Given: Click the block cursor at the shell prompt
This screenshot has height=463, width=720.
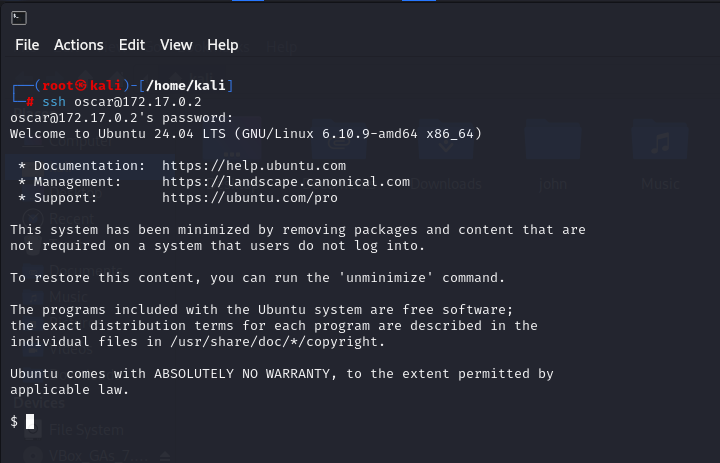Looking at the screenshot, I should click(30, 422).
